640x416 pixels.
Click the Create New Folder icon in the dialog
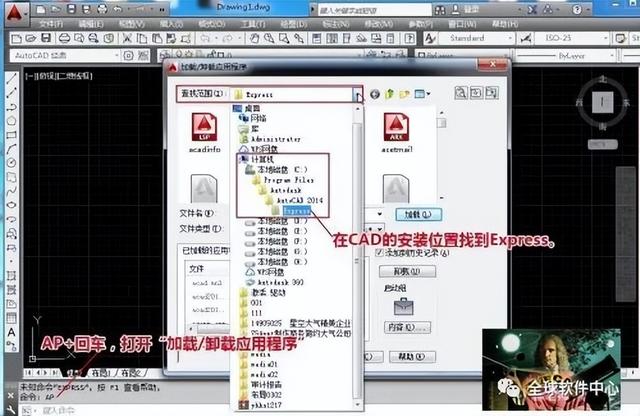pyautogui.click(x=404, y=94)
